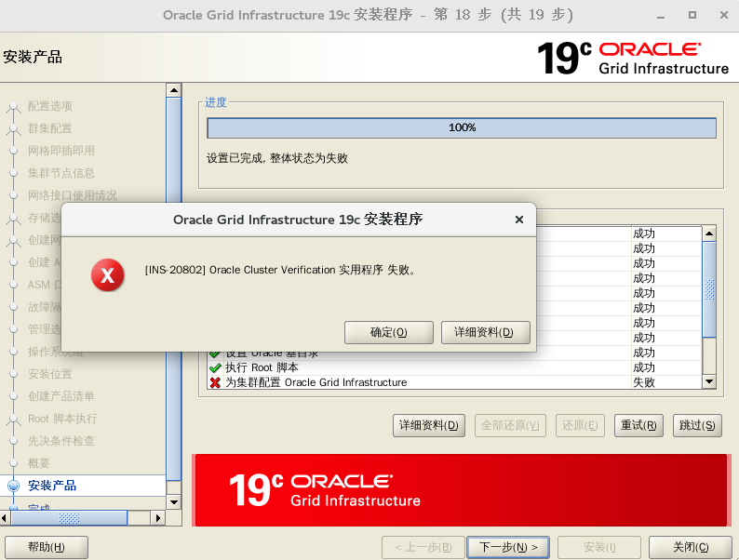Click the 安装产品 step bullet icon

point(13,486)
